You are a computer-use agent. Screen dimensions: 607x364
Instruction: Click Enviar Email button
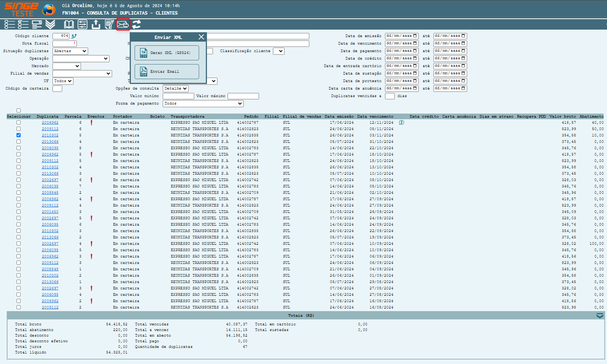167,72
